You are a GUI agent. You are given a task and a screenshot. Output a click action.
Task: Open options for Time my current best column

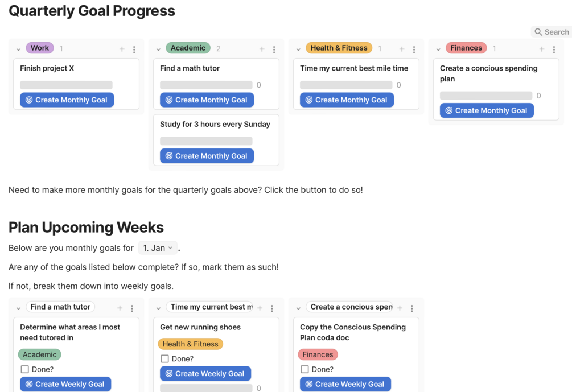(272, 308)
